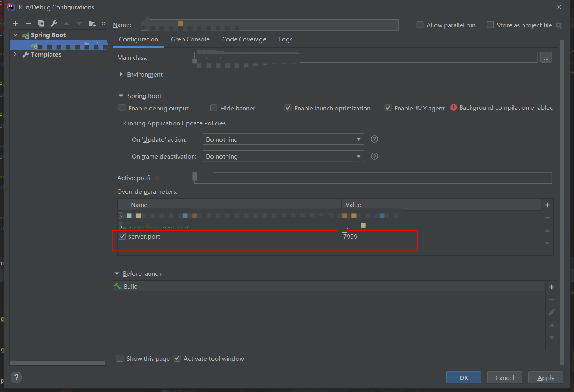Create a new configurations folder

click(92, 23)
